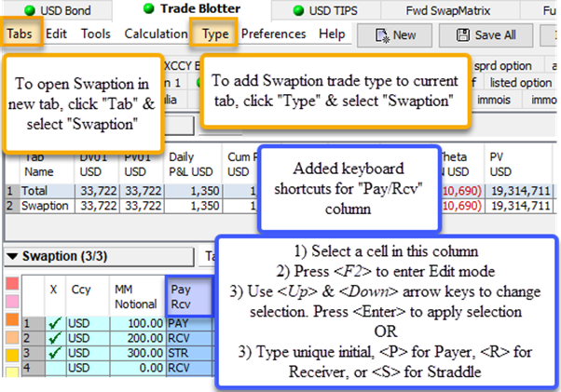Select the PAY cell in row 1
This screenshot has width=561, height=392.
pos(189,323)
